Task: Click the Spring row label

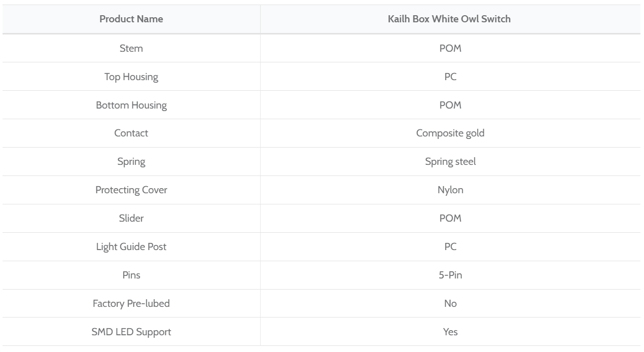Action: click(x=131, y=162)
